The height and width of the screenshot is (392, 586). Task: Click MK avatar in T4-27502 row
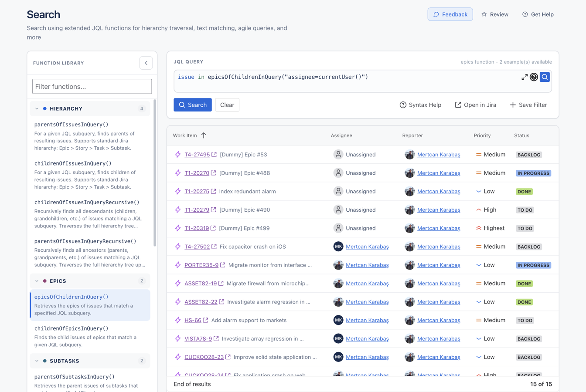pyautogui.click(x=338, y=247)
